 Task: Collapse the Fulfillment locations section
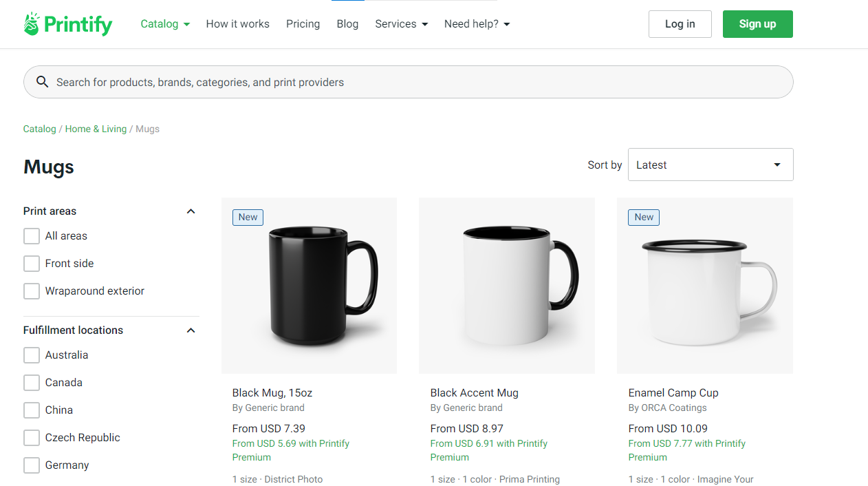click(191, 330)
